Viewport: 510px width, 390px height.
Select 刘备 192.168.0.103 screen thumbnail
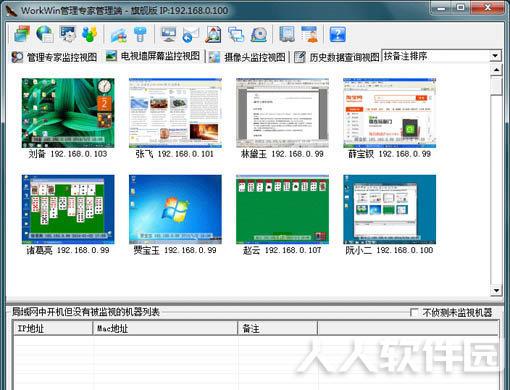pos(68,113)
